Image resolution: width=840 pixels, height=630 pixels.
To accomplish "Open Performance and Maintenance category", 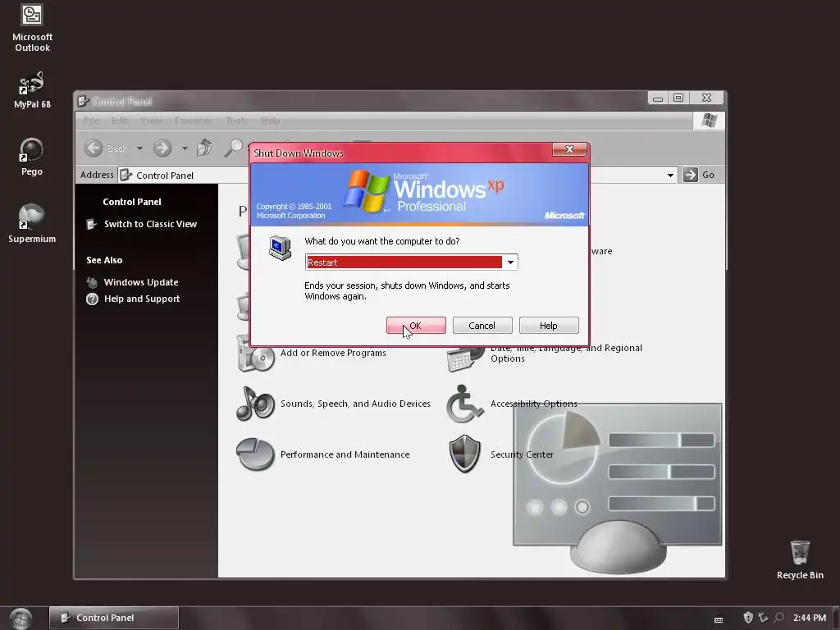I will coord(345,454).
